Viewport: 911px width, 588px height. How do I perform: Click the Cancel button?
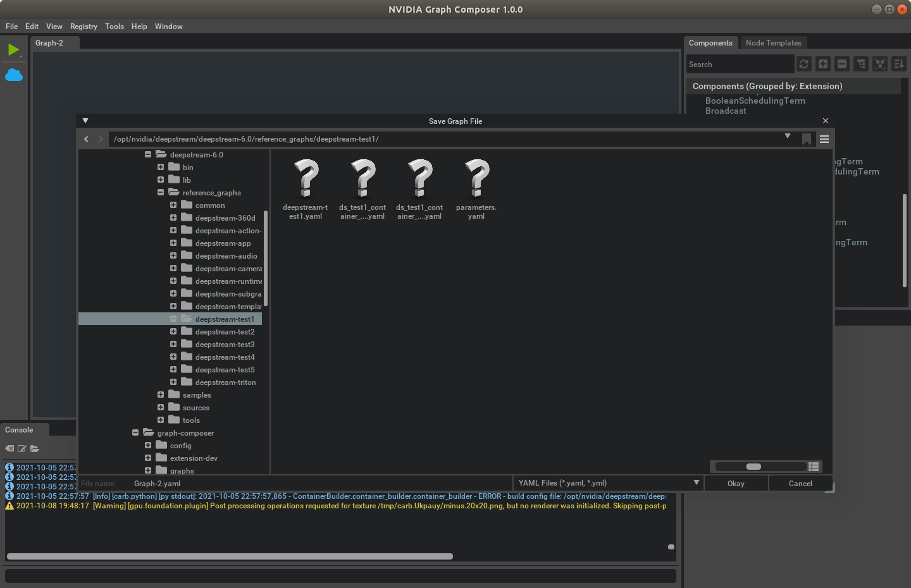tap(800, 484)
